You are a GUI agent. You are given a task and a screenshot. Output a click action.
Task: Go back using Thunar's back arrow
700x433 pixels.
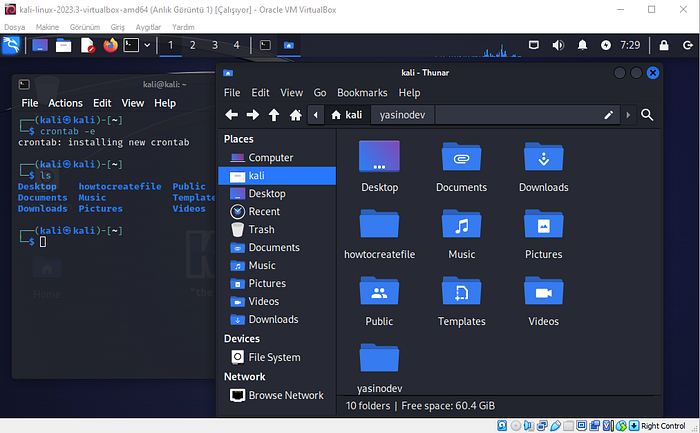click(231, 115)
